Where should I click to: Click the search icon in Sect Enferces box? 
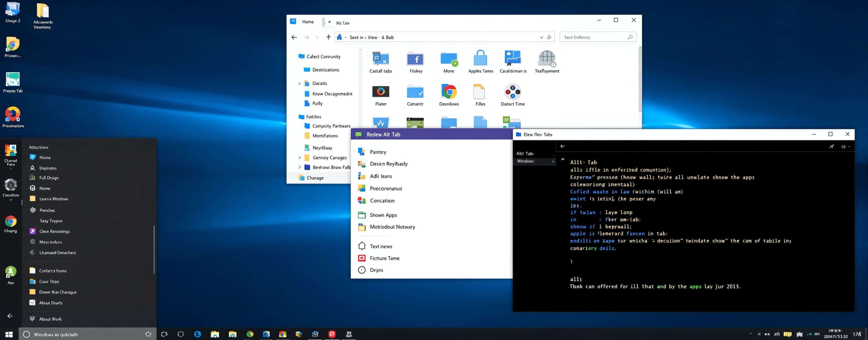630,37
